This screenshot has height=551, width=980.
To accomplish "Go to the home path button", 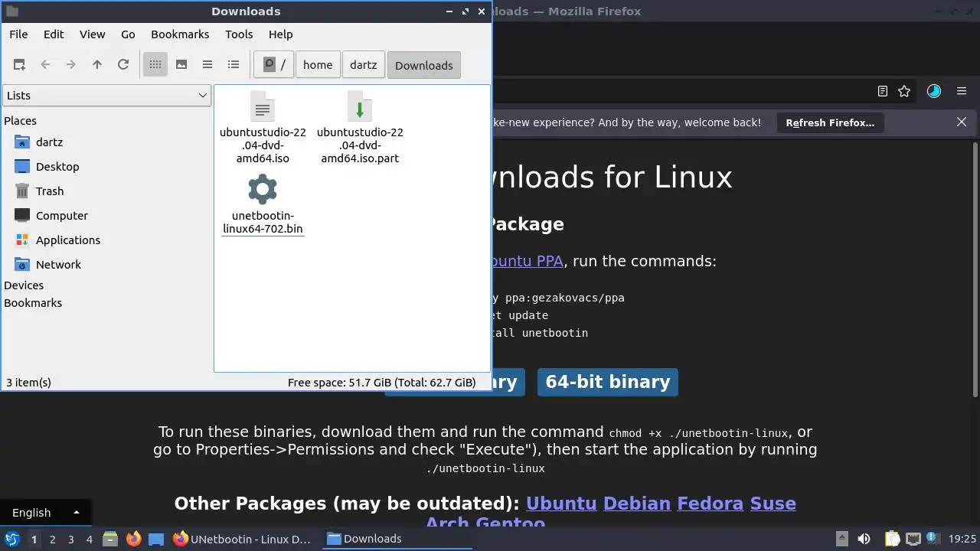I will [x=318, y=65].
